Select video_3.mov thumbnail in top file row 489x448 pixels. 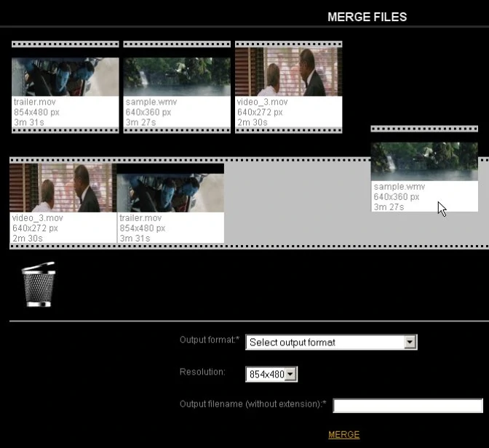[x=288, y=72]
